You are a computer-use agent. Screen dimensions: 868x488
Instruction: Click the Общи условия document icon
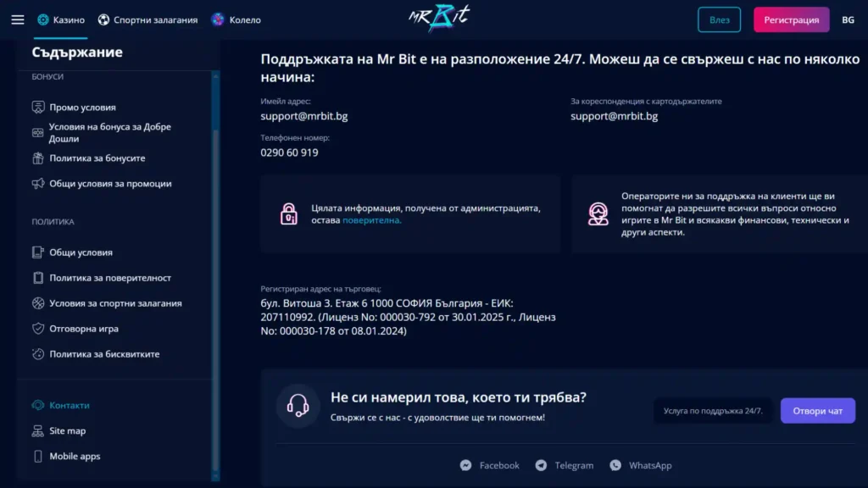point(37,252)
